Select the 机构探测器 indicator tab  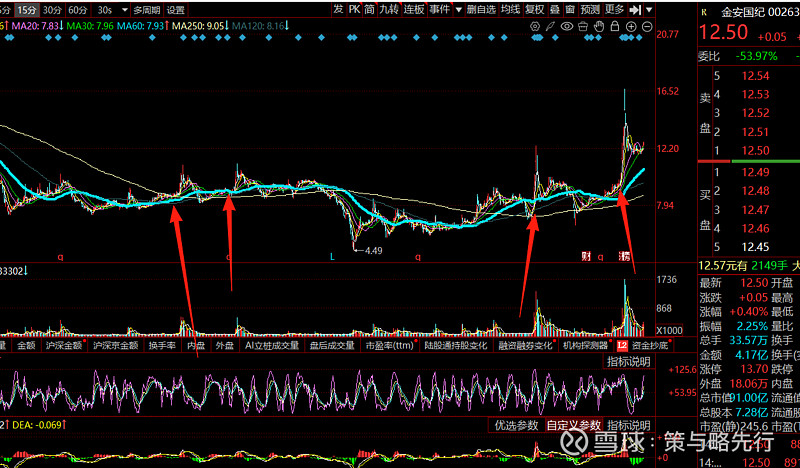click(586, 346)
